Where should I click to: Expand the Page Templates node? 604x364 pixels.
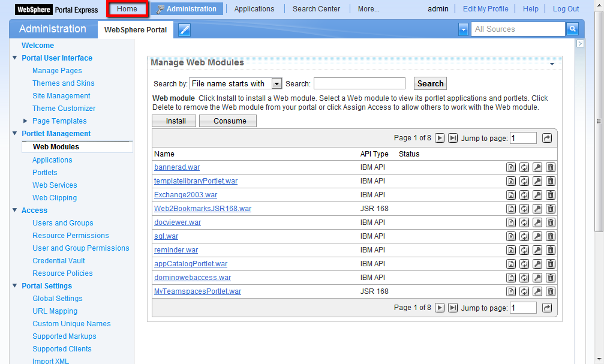click(25, 121)
